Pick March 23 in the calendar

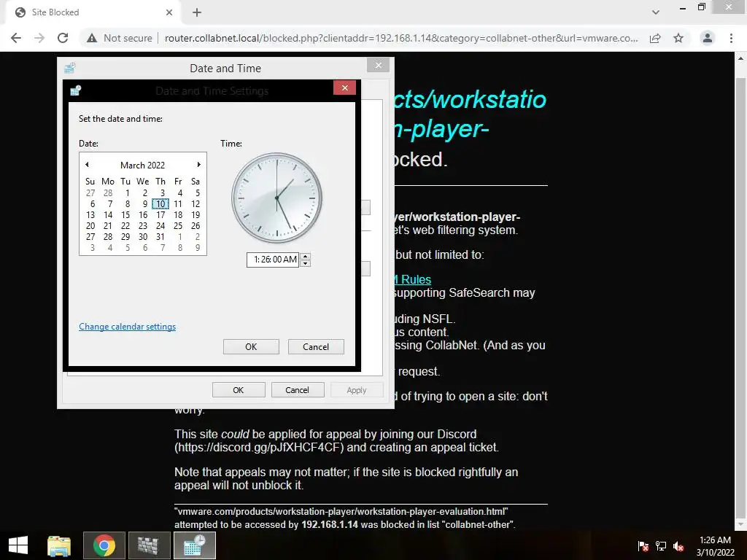click(143, 226)
